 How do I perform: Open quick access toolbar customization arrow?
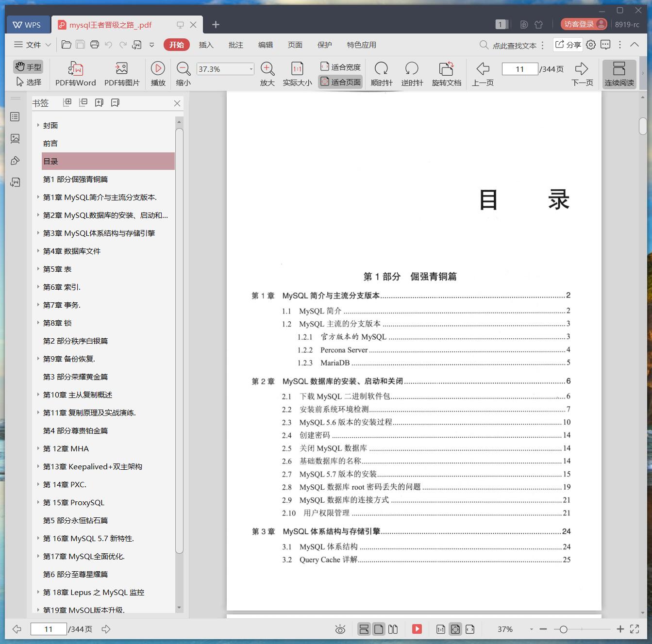pos(151,45)
